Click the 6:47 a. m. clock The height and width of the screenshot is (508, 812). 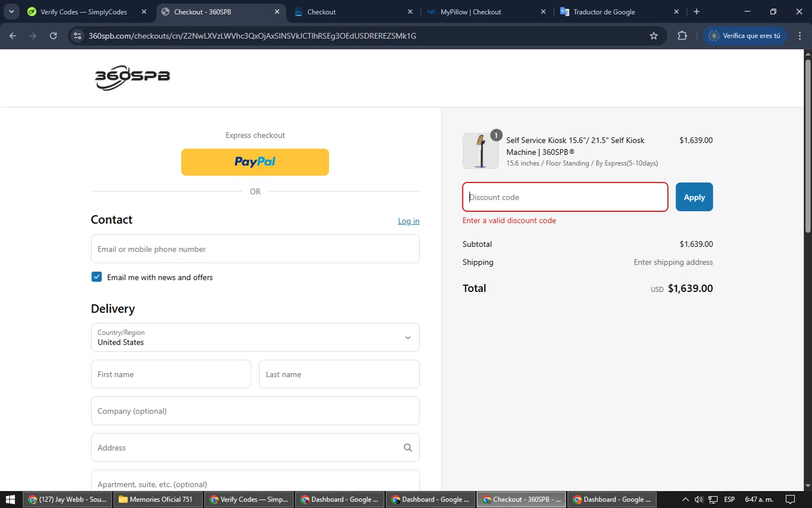coord(759,499)
